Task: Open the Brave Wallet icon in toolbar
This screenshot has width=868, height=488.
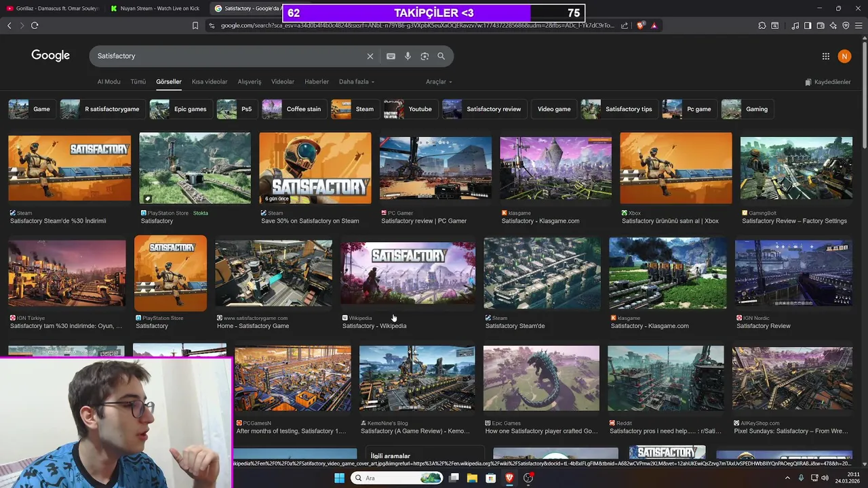Action: [x=821, y=26]
